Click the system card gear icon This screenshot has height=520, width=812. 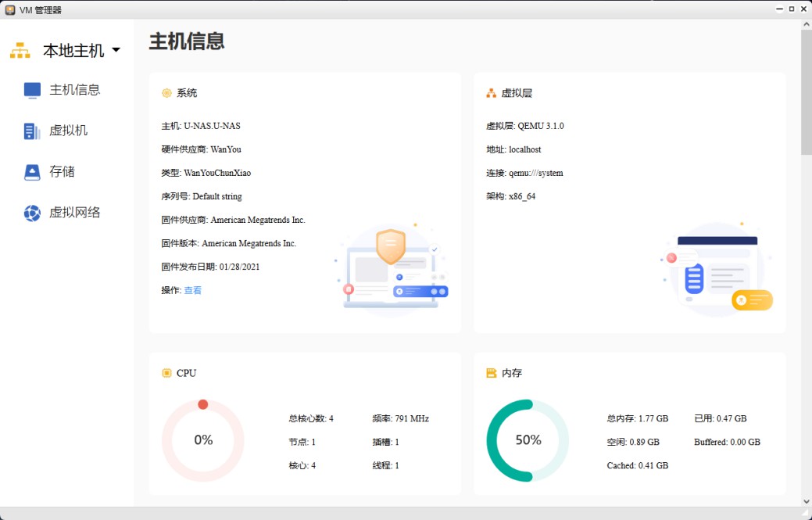click(166, 93)
